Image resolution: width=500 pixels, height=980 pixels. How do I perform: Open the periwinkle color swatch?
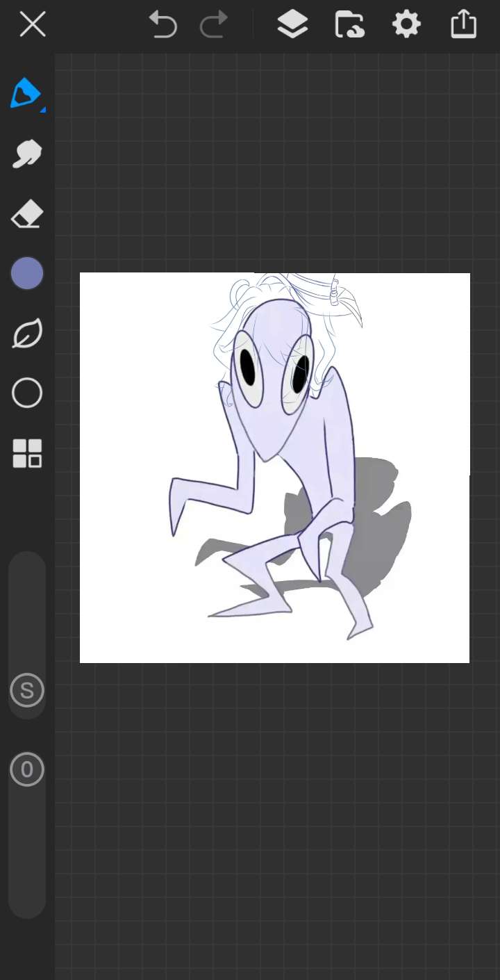coord(27,274)
